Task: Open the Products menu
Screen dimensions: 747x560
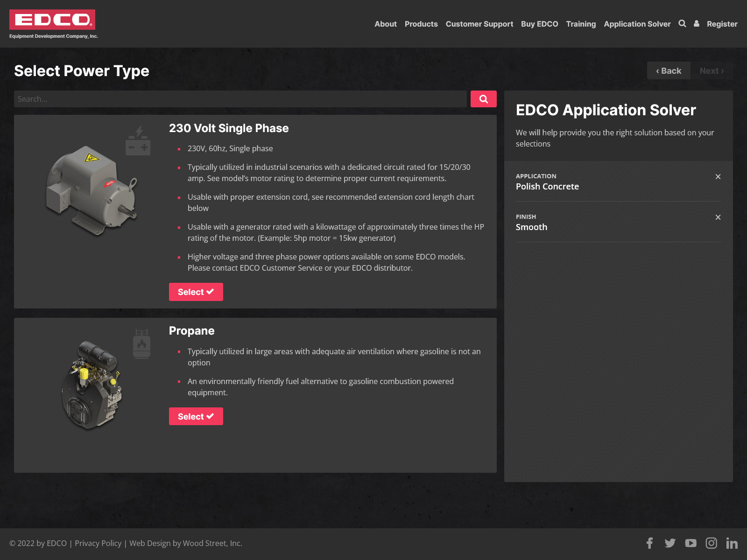Action: point(421,24)
